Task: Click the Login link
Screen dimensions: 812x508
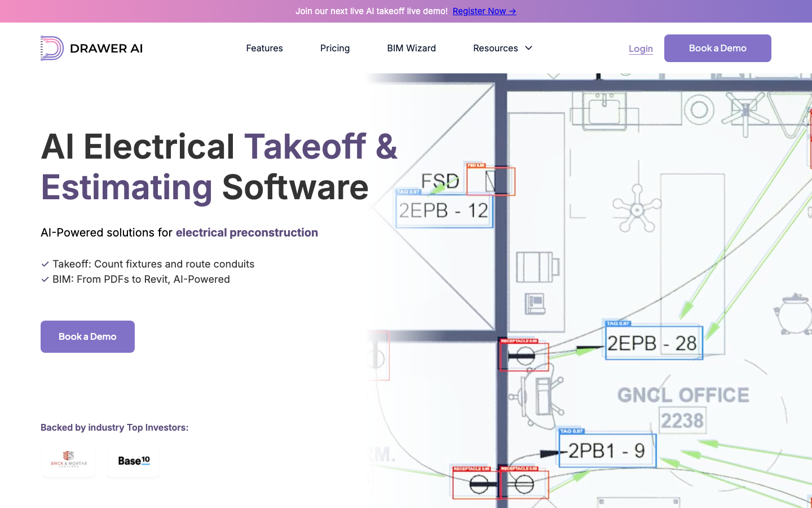Action: tap(641, 49)
